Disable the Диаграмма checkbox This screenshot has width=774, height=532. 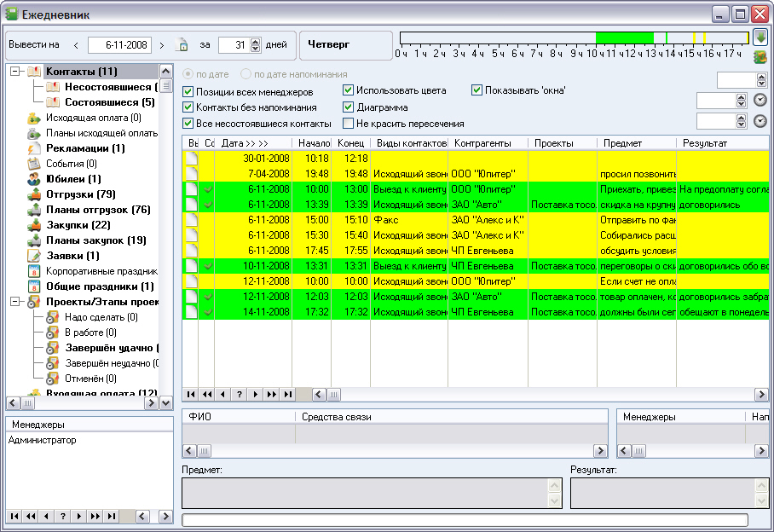[348, 107]
